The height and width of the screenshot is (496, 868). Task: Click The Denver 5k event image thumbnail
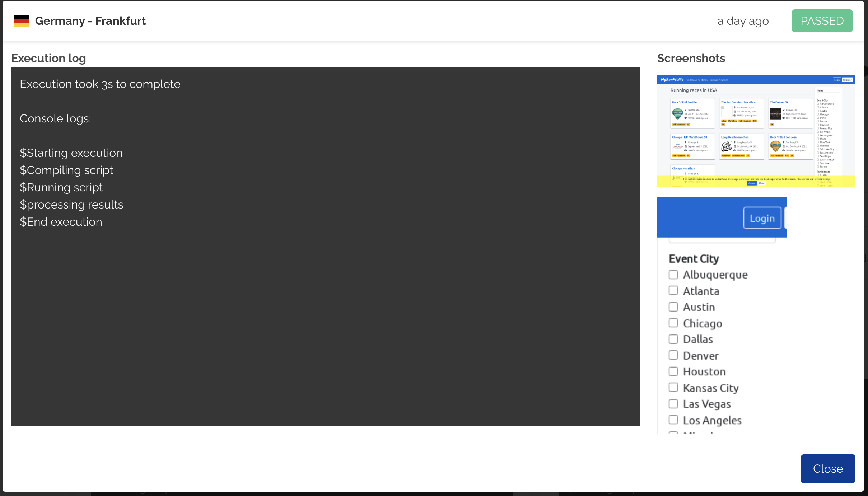776,114
